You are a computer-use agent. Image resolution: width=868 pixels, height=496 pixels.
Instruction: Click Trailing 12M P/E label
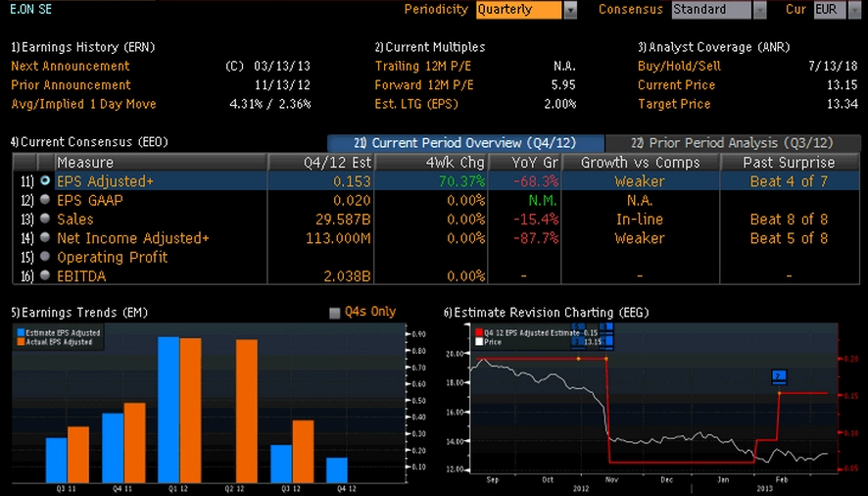coord(423,66)
